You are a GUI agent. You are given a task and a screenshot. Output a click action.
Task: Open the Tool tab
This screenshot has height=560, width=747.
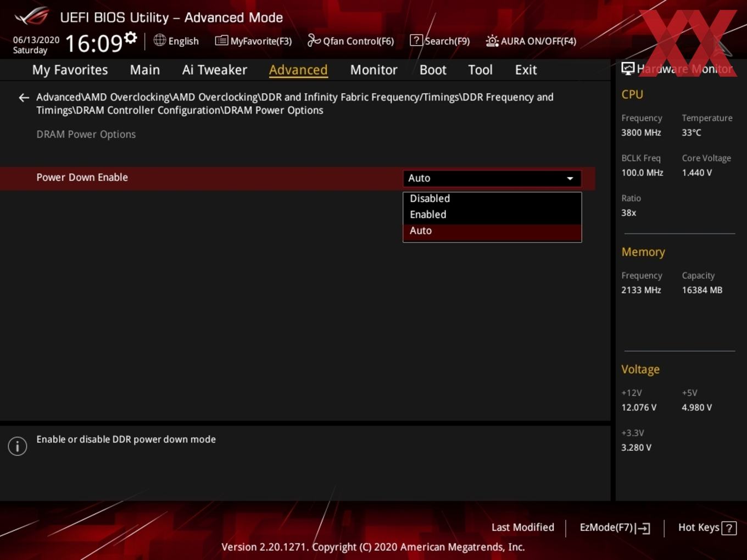click(480, 70)
